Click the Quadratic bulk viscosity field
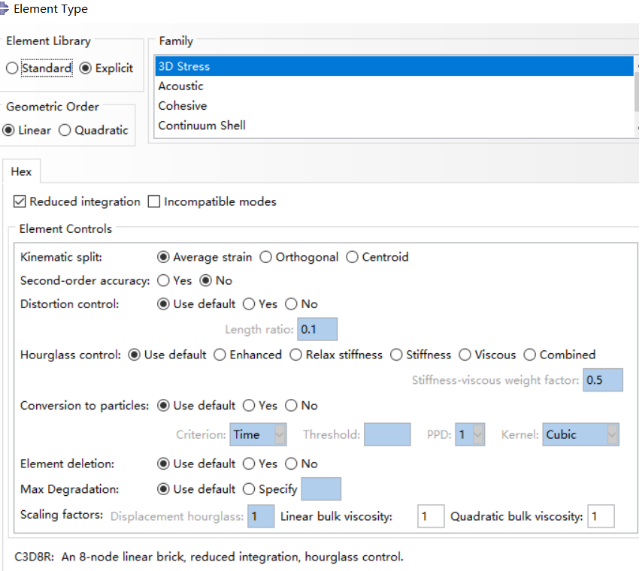Viewport: 640px width, 571px height. 600,516
